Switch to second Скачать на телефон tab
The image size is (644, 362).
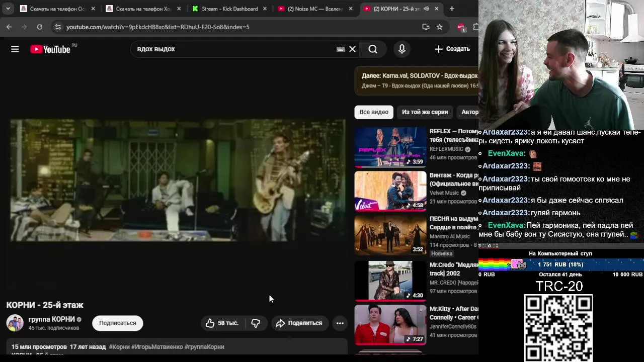click(143, 9)
